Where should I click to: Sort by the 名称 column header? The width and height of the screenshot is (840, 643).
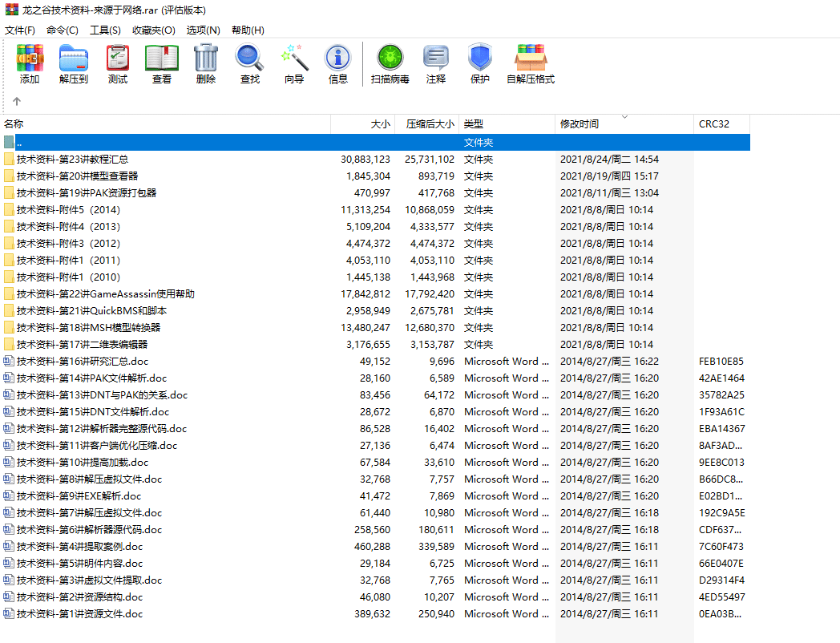tap(166, 123)
